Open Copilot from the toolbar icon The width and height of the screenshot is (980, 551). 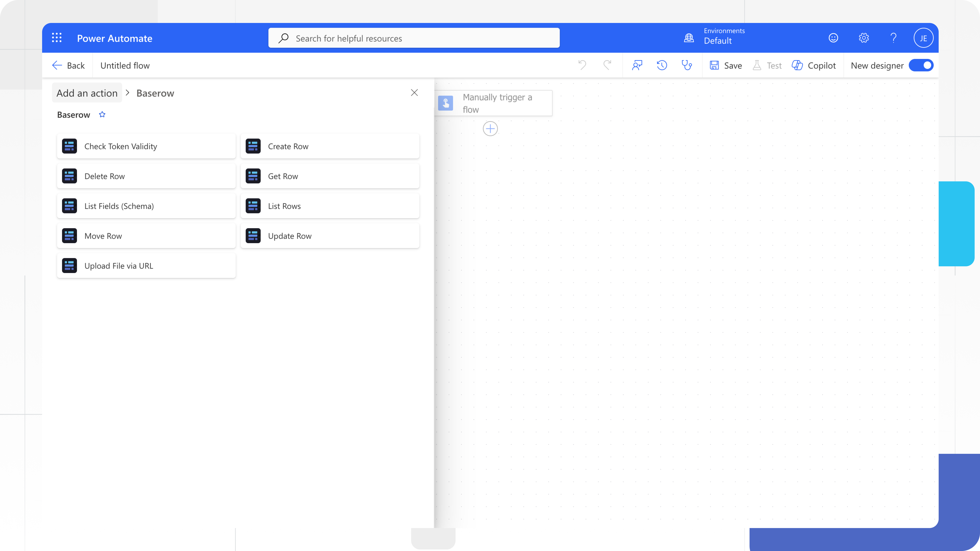pyautogui.click(x=814, y=65)
